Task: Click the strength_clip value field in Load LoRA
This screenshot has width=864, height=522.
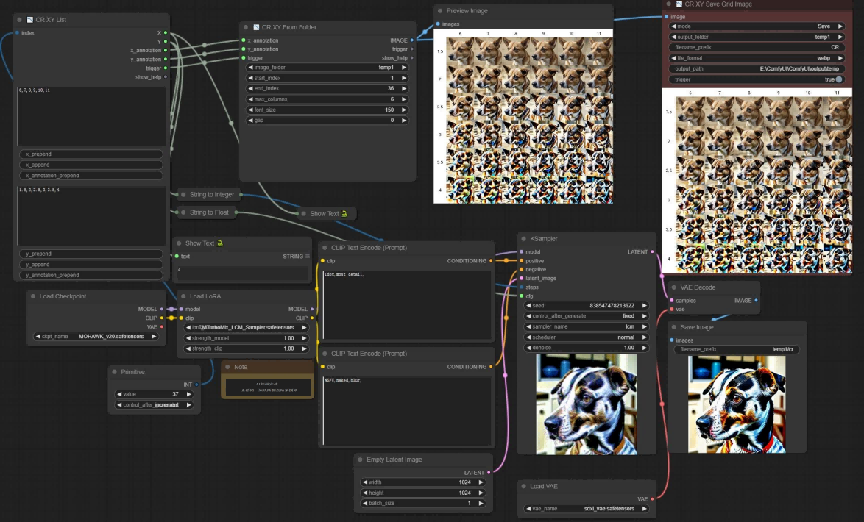Action: (x=246, y=349)
